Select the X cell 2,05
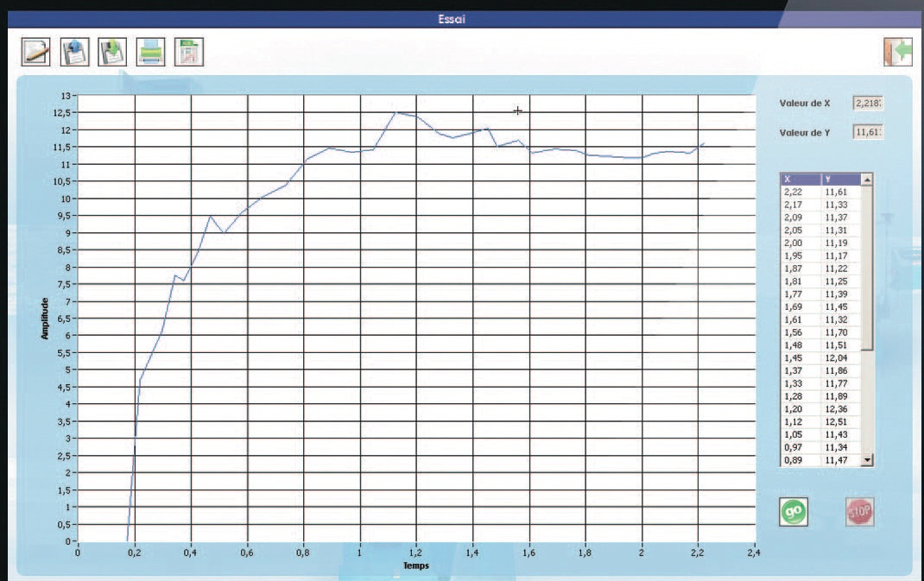The height and width of the screenshot is (581, 924). [801, 231]
